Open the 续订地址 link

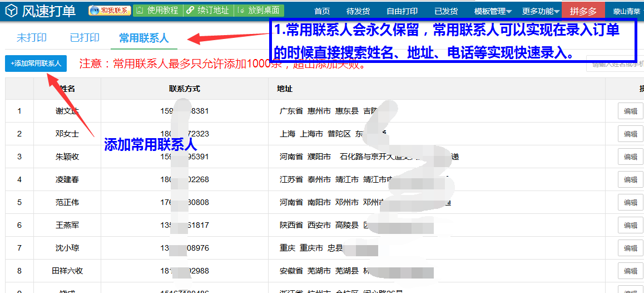(x=208, y=10)
